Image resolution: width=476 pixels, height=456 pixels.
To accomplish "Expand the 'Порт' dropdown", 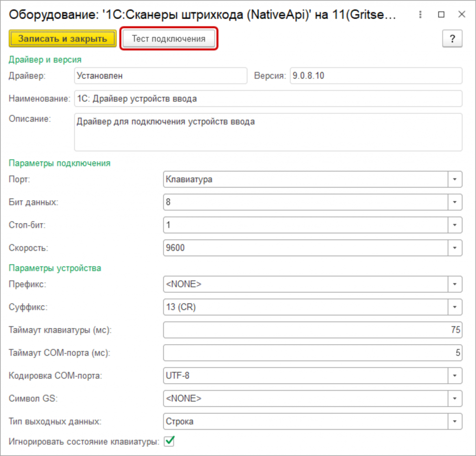I will [455, 179].
